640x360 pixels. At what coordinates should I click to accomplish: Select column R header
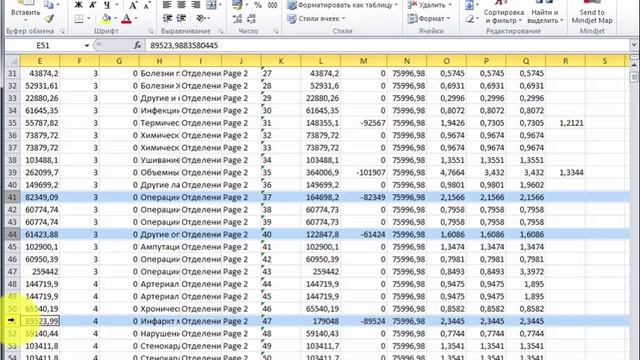coord(565,61)
